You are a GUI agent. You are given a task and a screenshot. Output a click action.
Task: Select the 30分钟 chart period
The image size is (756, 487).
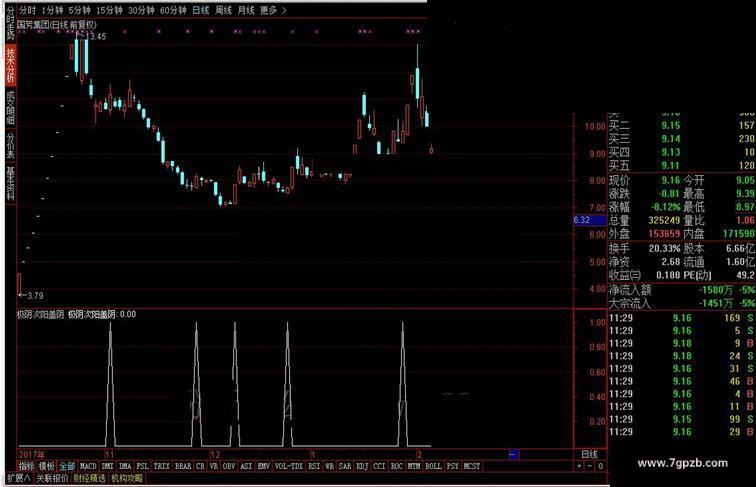pos(141,10)
